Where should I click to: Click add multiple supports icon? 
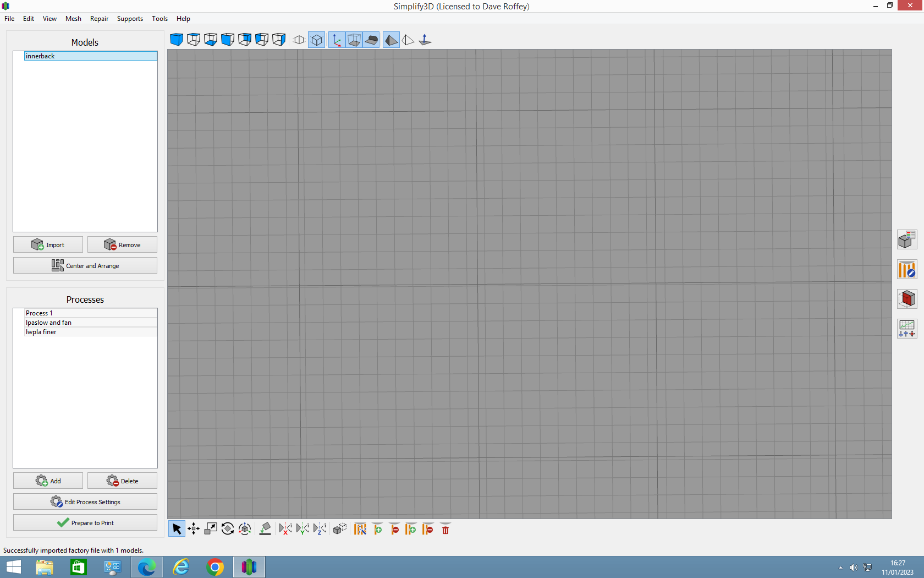click(x=411, y=529)
